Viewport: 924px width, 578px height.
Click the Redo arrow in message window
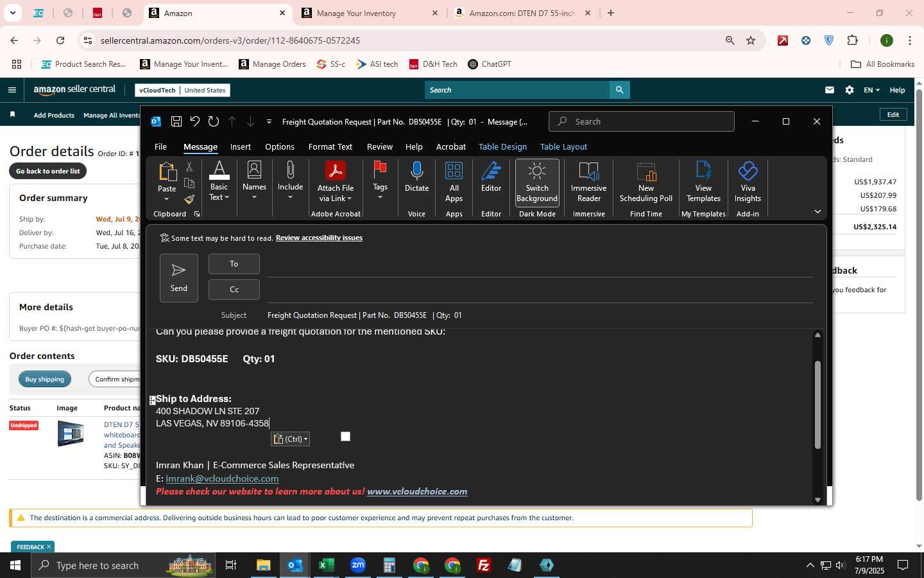click(214, 121)
